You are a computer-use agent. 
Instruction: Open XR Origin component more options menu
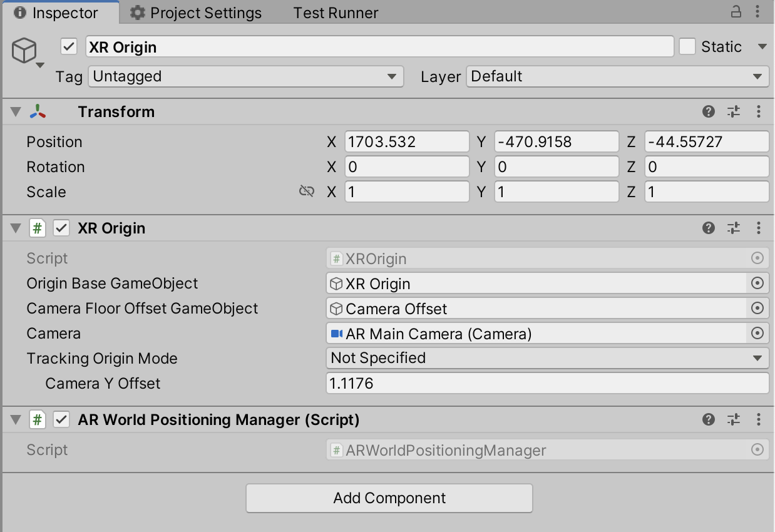(x=759, y=228)
